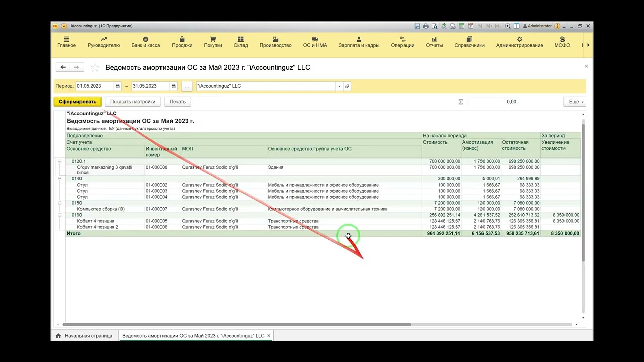Click the period end date field 31.05.2023

150,86
